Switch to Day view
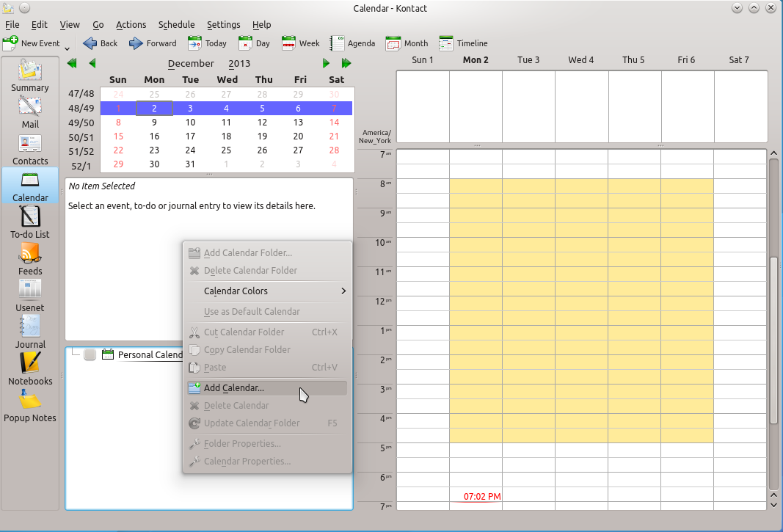 click(x=254, y=43)
